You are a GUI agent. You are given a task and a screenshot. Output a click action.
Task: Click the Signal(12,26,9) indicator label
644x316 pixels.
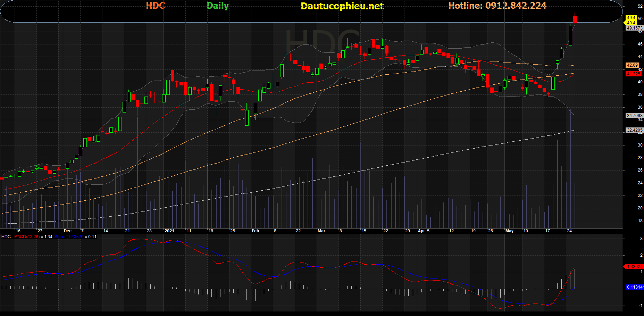click(69, 237)
